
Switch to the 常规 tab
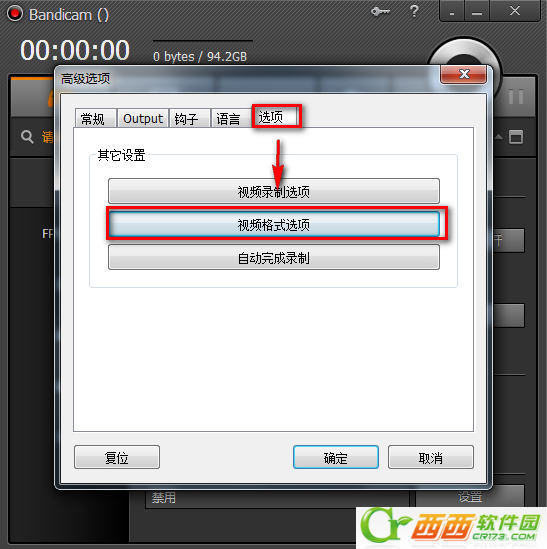95,118
